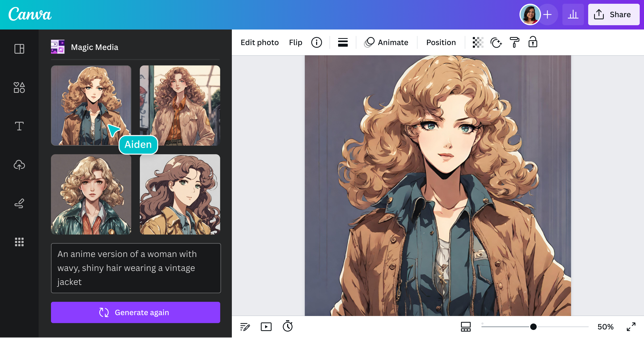Toggle the lock on the selected image
Screen dimensions: 644x338
point(533,42)
